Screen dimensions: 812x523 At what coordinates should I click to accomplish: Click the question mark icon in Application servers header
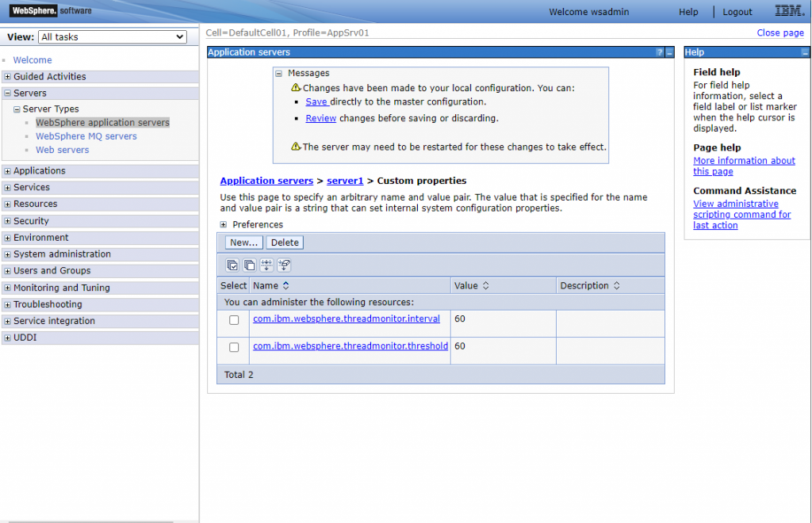click(x=659, y=52)
